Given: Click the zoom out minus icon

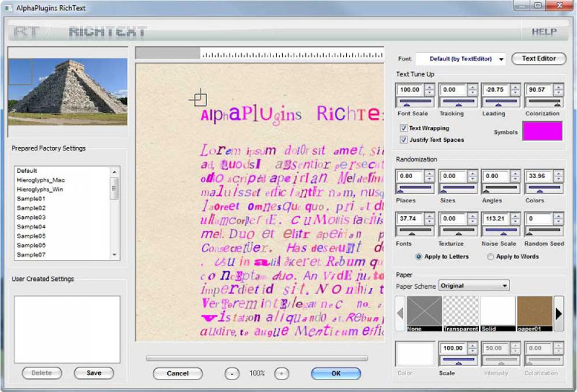Looking at the screenshot, I should (x=232, y=373).
